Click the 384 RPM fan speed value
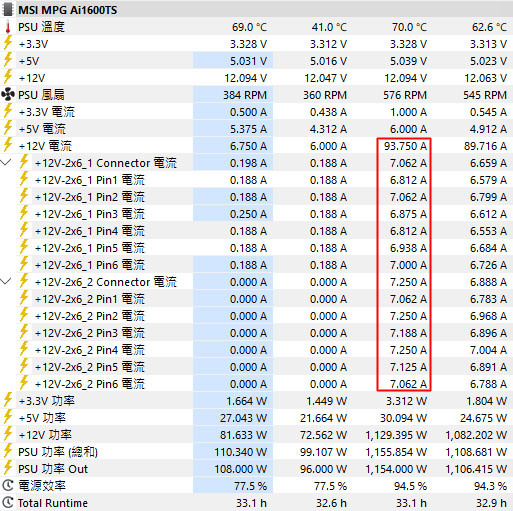This screenshot has width=513, height=511. (x=245, y=95)
